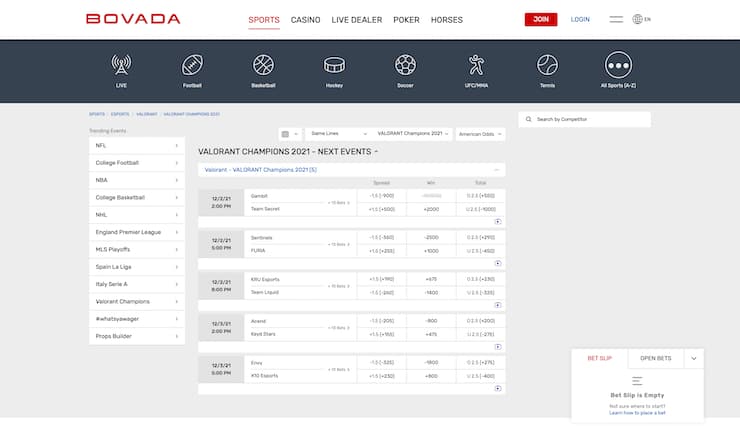The image size is (740, 429).
Task: Click the red JOIN button
Action: [x=541, y=19]
